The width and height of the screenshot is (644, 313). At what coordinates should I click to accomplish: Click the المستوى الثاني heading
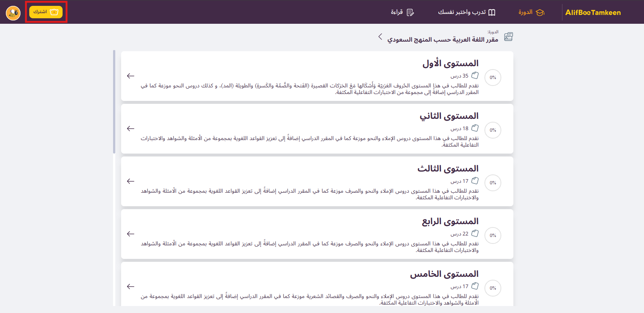(449, 116)
